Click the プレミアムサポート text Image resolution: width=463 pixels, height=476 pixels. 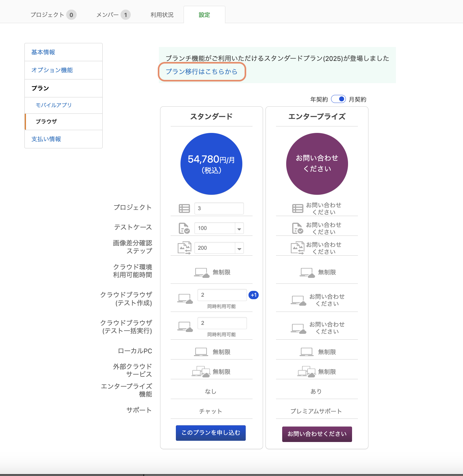click(x=316, y=411)
